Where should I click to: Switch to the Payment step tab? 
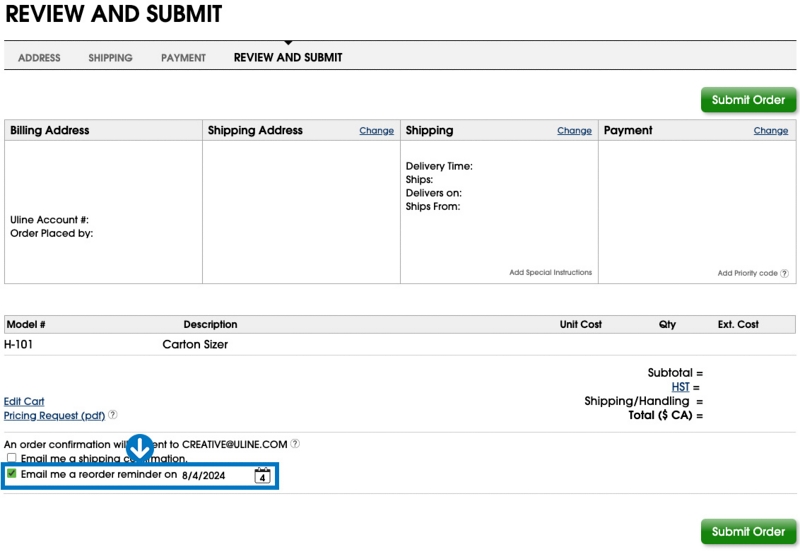[183, 58]
